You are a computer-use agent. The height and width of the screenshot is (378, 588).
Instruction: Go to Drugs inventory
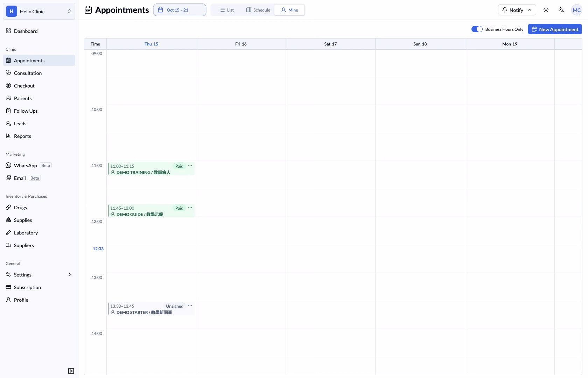coord(39,208)
